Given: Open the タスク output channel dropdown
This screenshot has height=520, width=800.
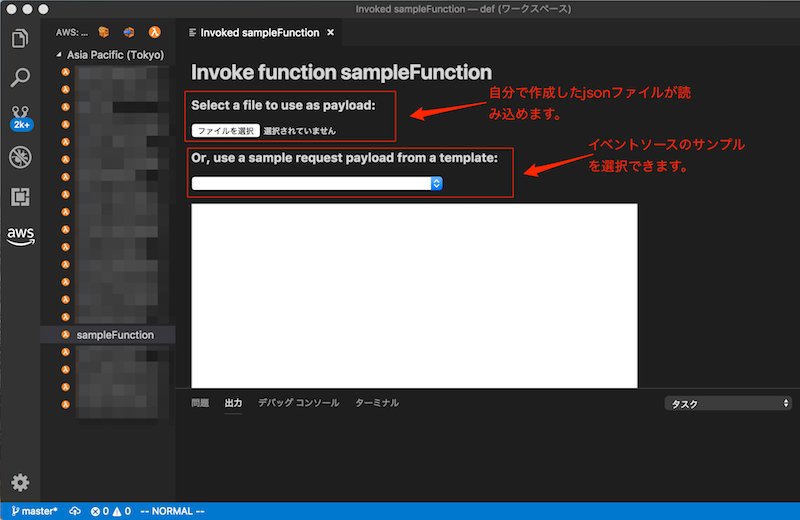Looking at the screenshot, I should click(728, 404).
